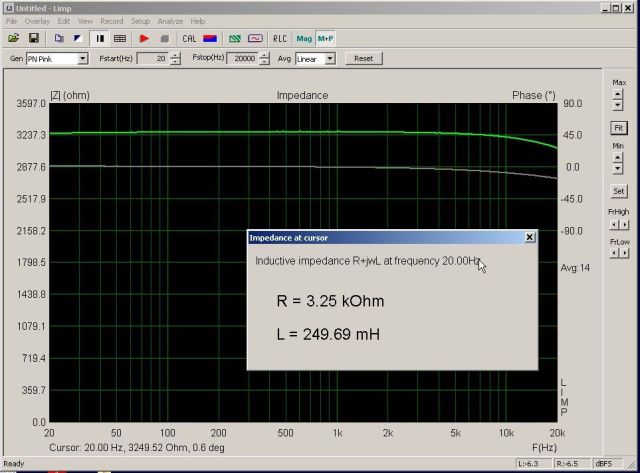Click the FrLow left arrow

[614, 253]
